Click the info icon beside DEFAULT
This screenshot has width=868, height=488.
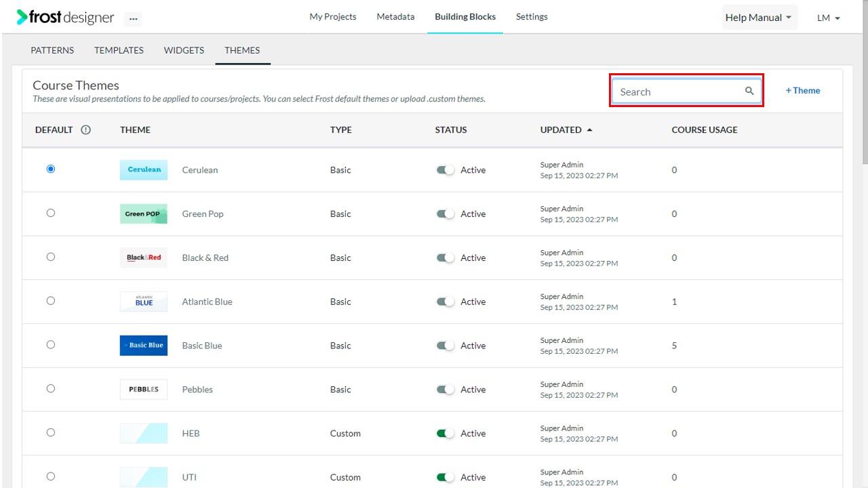point(85,129)
